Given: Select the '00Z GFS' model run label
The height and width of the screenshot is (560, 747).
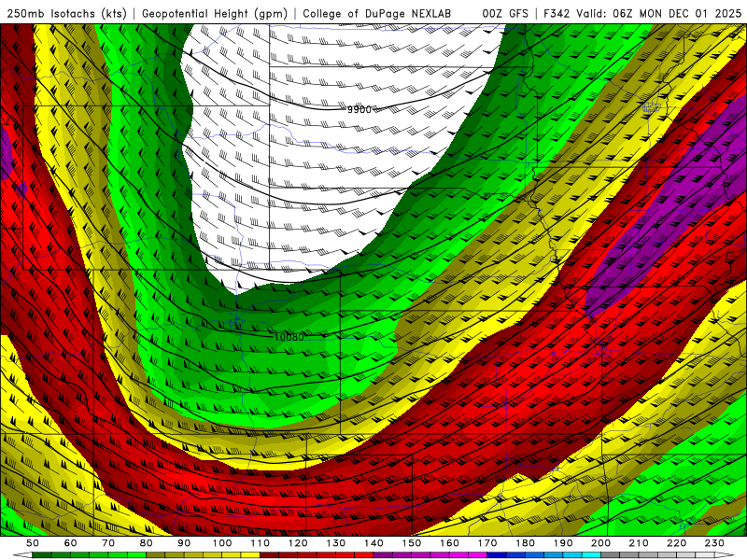Looking at the screenshot, I should tap(505, 13).
